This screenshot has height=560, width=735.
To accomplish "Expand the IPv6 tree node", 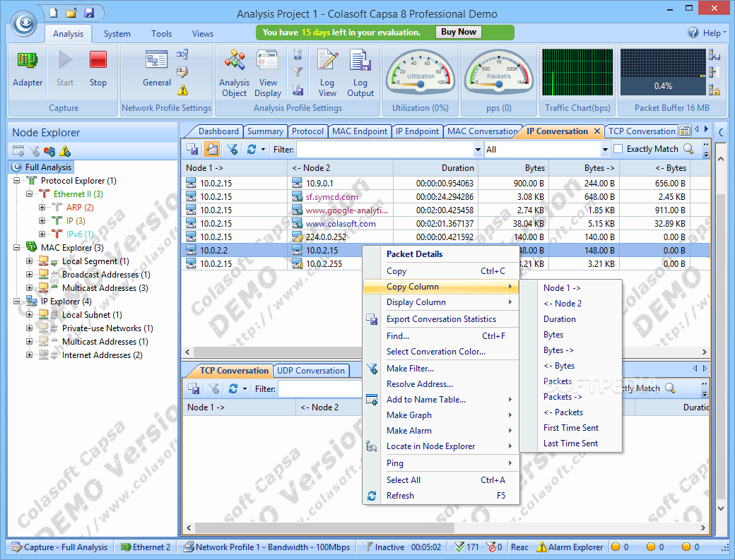I will [42, 234].
